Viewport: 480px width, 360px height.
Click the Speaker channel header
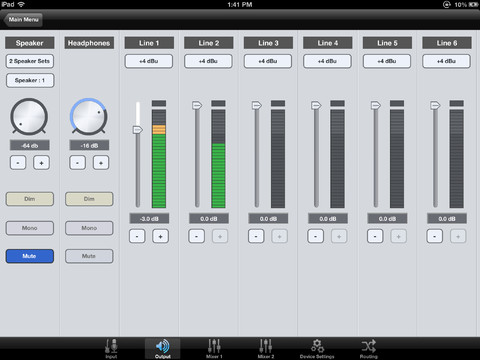tap(30, 43)
